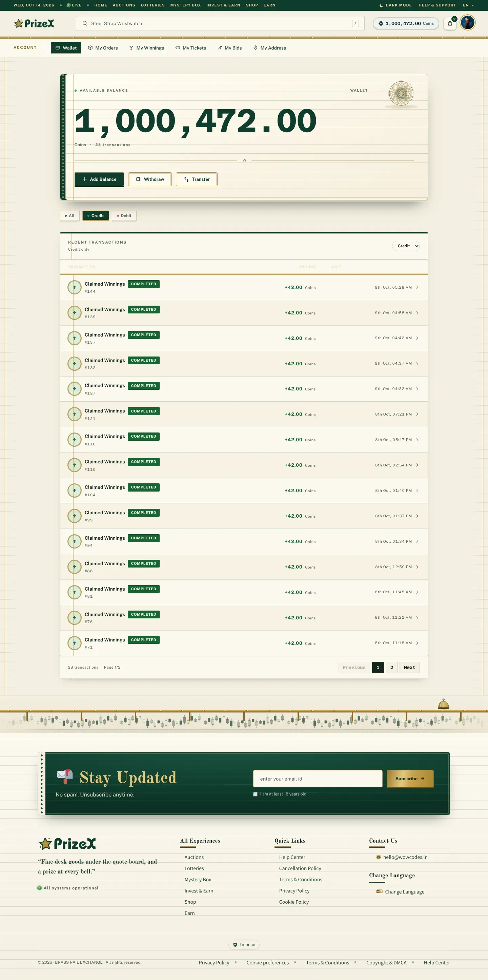Viewport: 488px width, 980px height.
Task: Expand transaction #71 details chevron
Action: click(x=417, y=643)
